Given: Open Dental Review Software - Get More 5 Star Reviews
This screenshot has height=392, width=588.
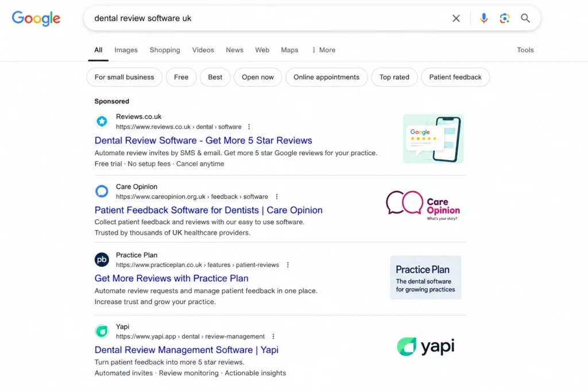Looking at the screenshot, I should [203, 141].
